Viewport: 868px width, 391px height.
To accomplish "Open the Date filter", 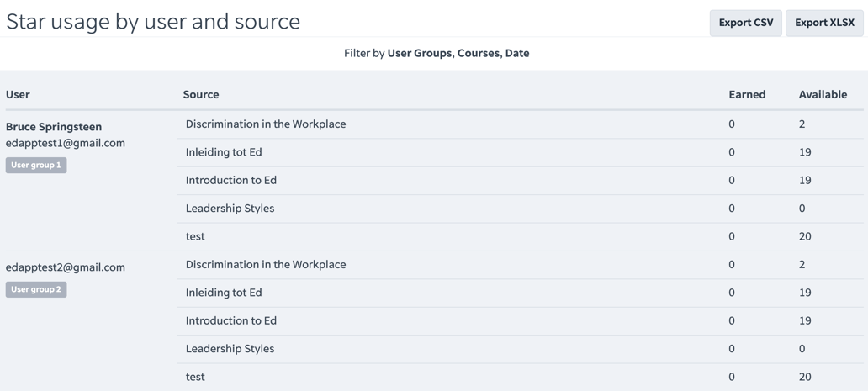I will (517, 53).
